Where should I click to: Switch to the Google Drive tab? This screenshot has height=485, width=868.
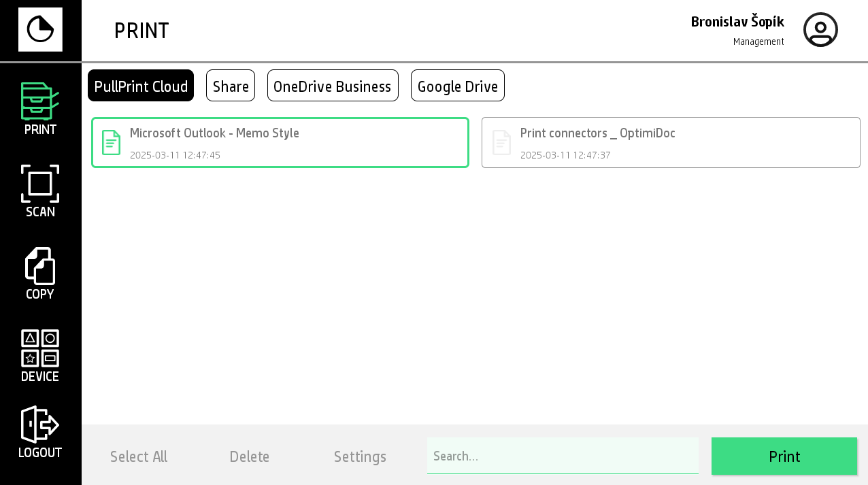(x=457, y=86)
